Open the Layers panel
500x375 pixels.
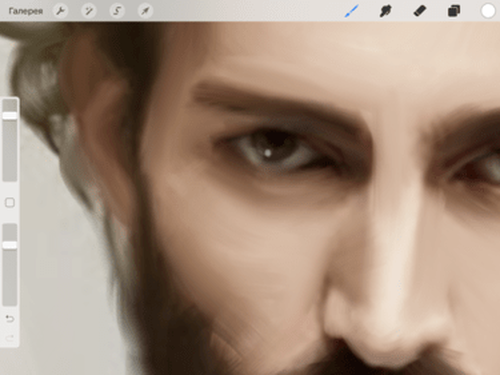pos(454,11)
